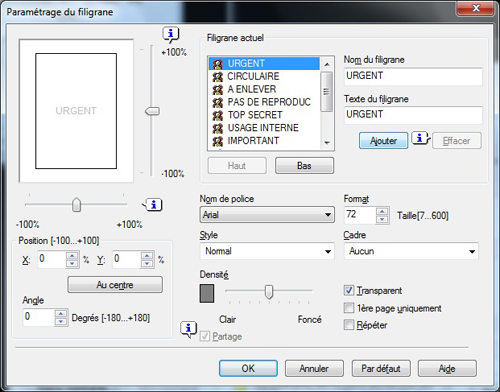Click the Ajouter button
The height and width of the screenshot is (392, 500).
coord(383,141)
